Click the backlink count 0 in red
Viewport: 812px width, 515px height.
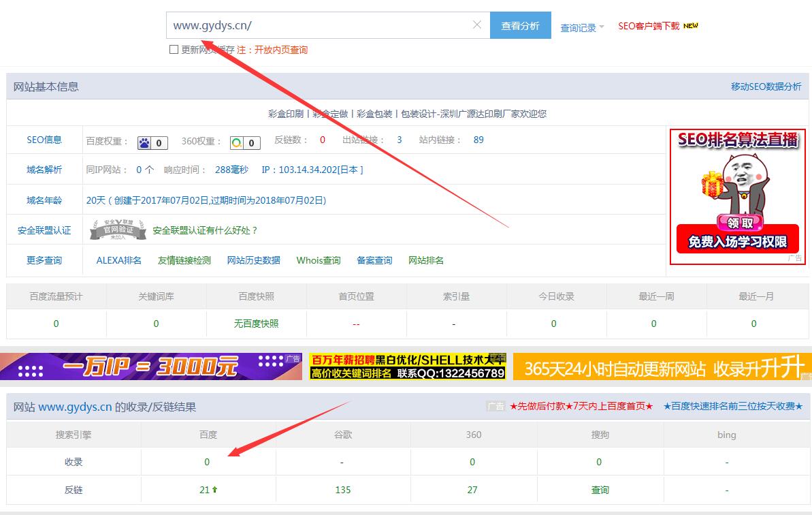click(x=323, y=140)
